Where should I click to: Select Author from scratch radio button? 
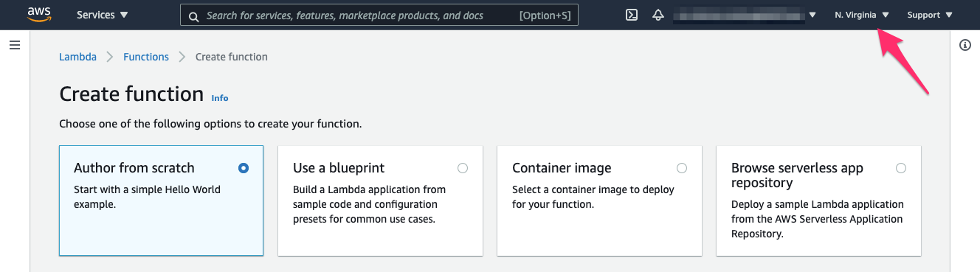(244, 168)
